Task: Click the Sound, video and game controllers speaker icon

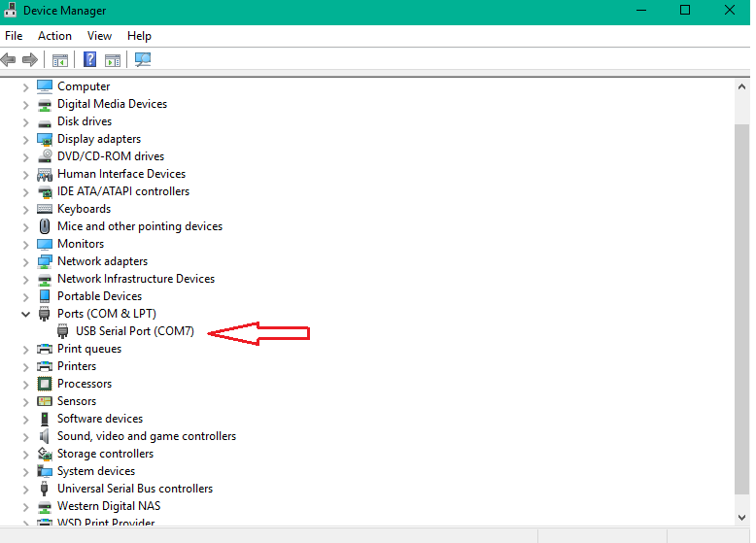Action: click(x=45, y=436)
